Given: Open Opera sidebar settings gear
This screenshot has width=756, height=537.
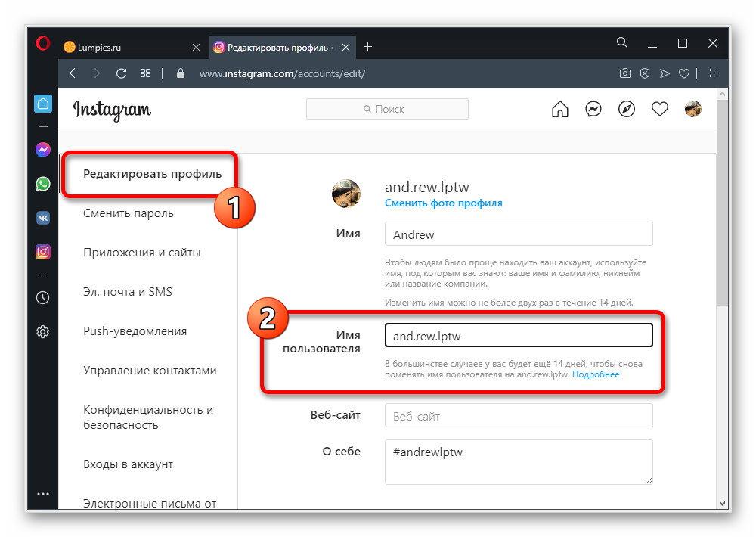Looking at the screenshot, I should pyautogui.click(x=43, y=331).
